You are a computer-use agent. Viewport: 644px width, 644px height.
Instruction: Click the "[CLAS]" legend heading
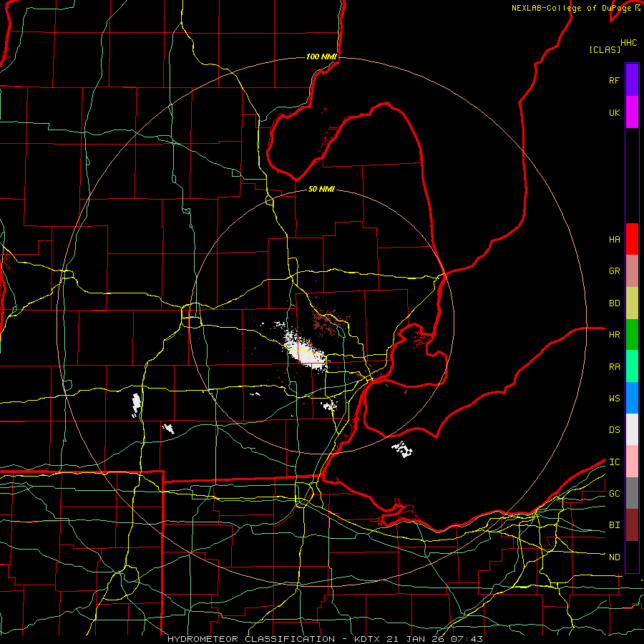(605, 49)
